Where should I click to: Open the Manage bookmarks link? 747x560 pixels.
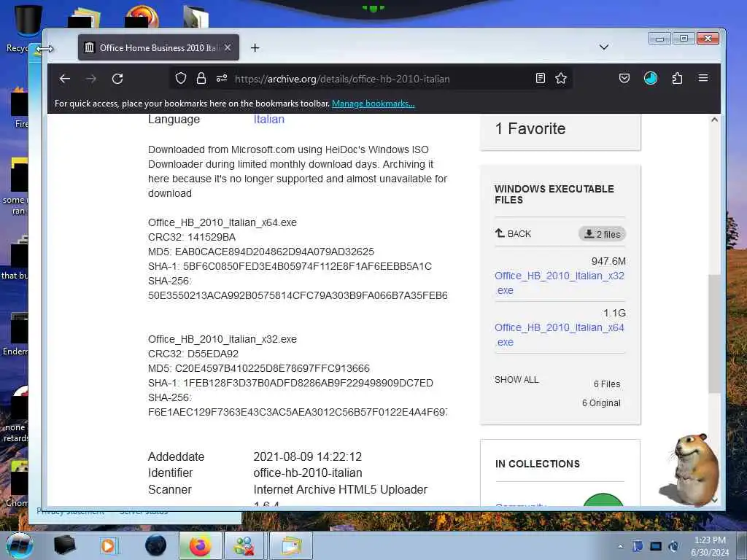coord(373,104)
